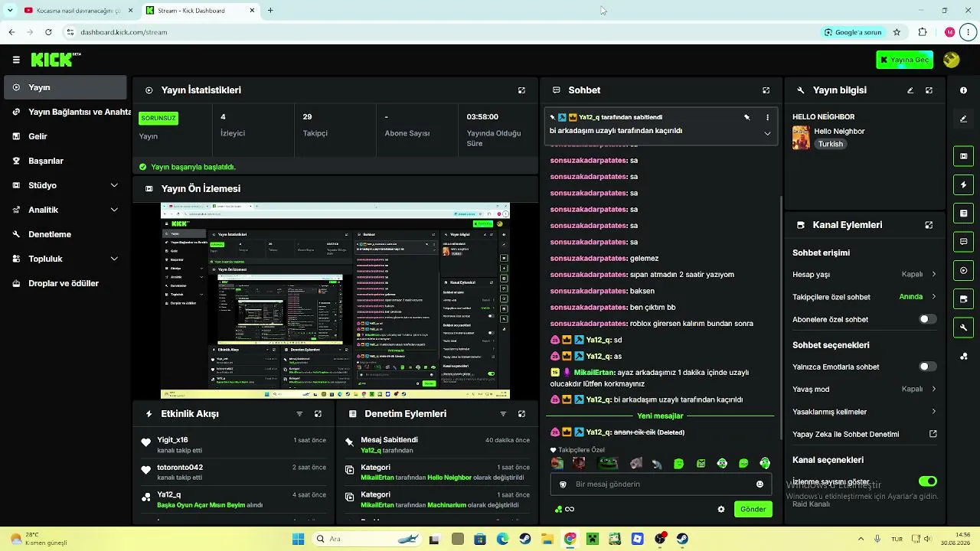Unpin the pinned chat message
This screenshot has width=980, height=551.
746,117
